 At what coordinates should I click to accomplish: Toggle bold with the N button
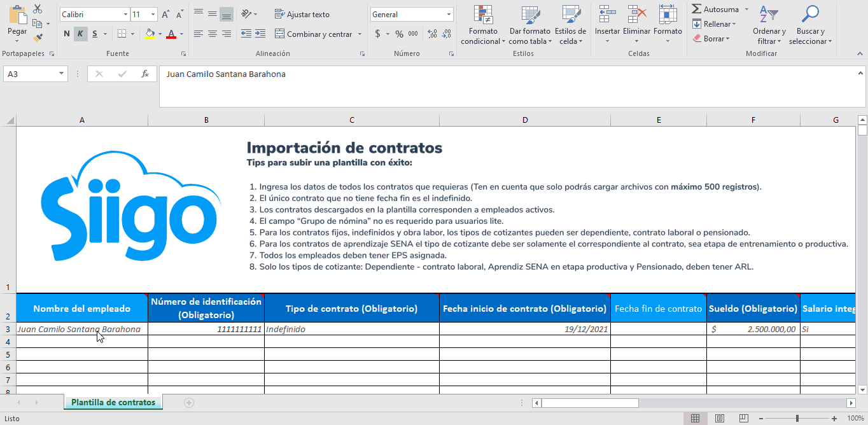(67, 34)
